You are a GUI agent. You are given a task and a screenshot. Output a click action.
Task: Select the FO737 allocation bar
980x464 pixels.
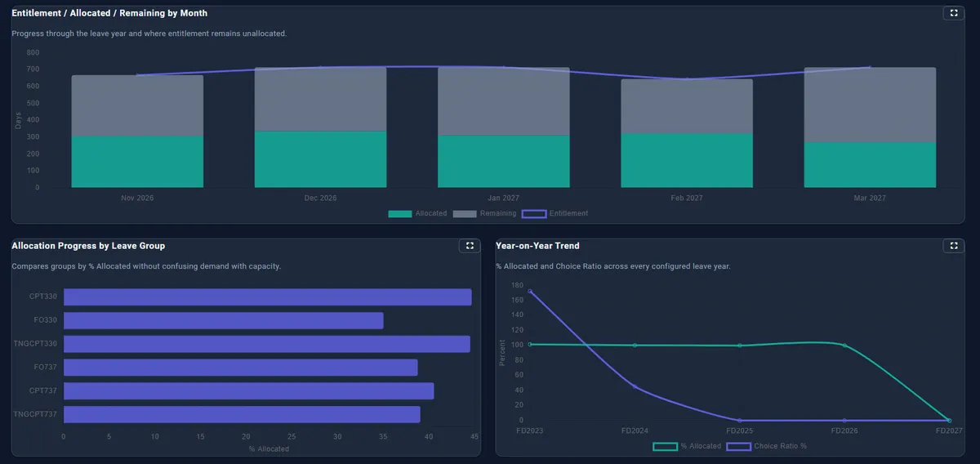pyautogui.click(x=240, y=368)
